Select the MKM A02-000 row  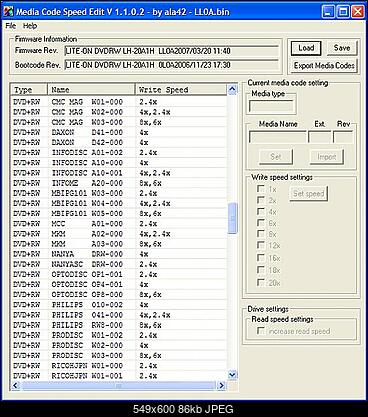[x=119, y=234]
